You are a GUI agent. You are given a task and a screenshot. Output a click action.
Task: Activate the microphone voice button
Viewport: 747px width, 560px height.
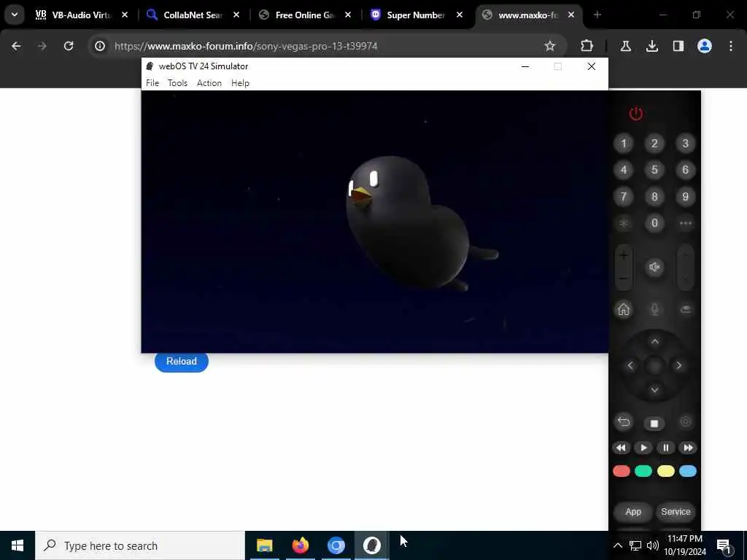(654, 309)
